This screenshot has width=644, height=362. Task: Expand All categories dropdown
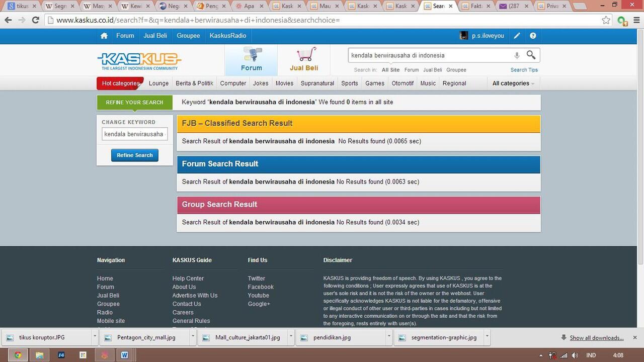click(x=513, y=83)
